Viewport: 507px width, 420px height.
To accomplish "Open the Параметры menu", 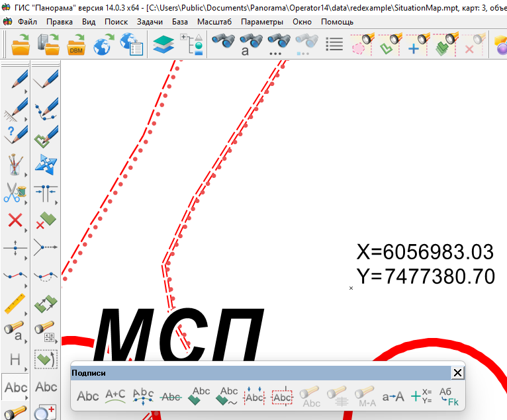I will point(262,22).
